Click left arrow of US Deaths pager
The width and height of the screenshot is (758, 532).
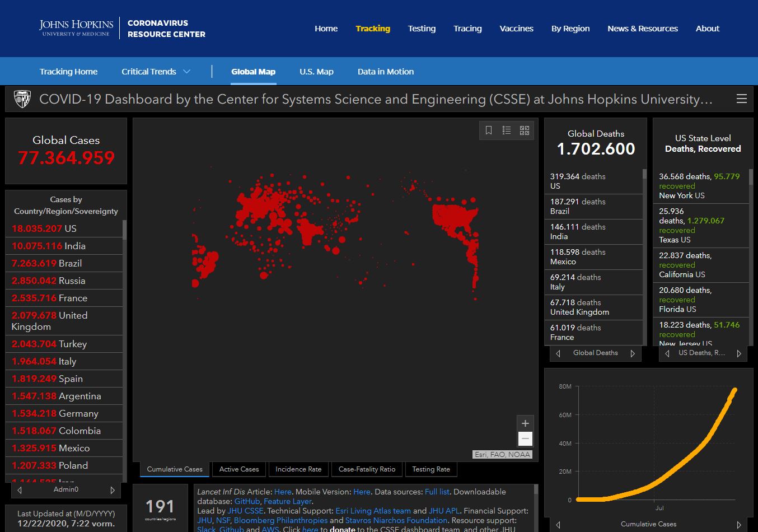pos(667,353)
